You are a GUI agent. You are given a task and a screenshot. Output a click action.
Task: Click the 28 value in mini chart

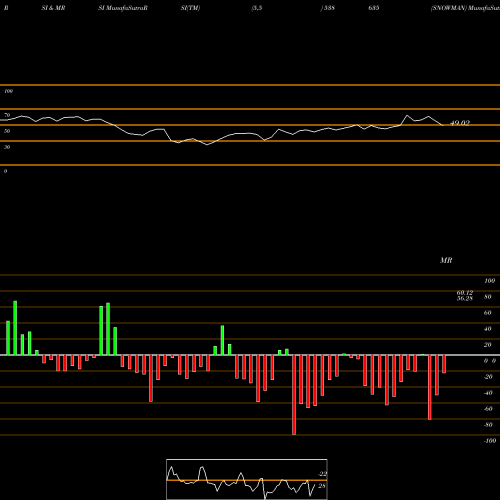coord(322,486)
